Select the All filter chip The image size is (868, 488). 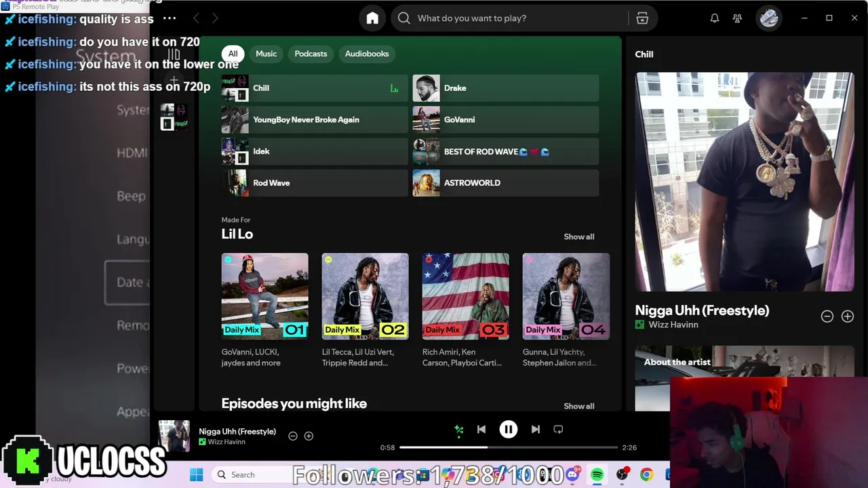pyautogui.click(x=233, y=54)
